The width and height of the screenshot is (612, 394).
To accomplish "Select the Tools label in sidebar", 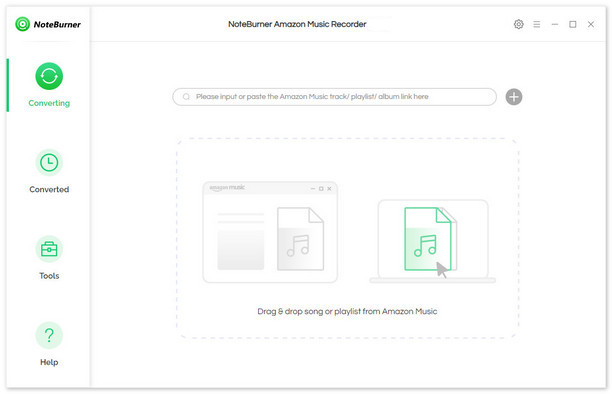I will tap(49, 276).
